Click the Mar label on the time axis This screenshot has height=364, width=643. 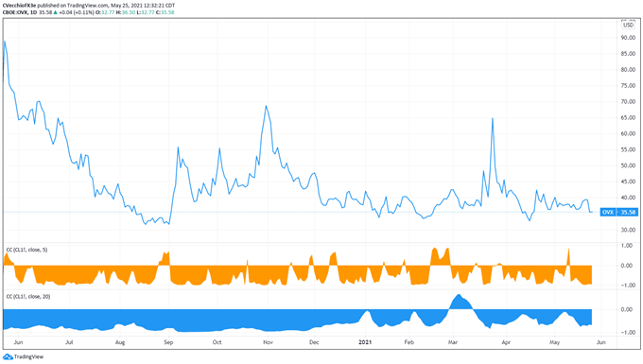point(453,342)
